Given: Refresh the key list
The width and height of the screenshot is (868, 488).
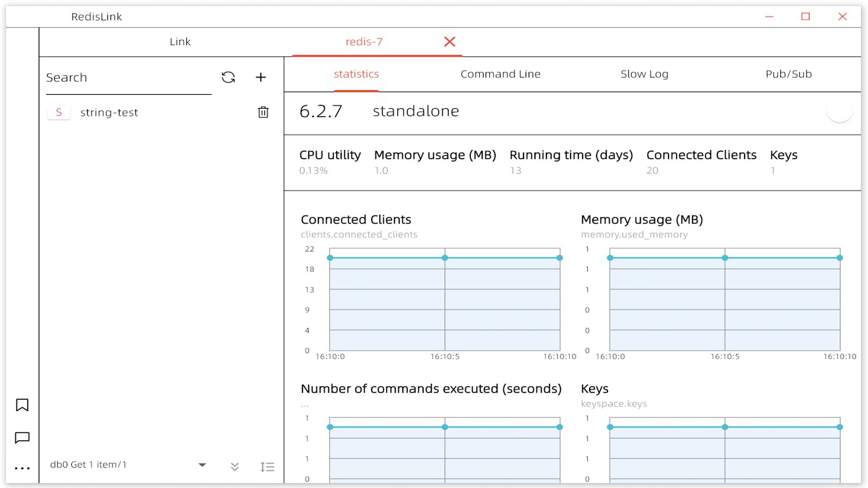Looking at the screenshot, I should pyautogui.click(x=228, y=78).
